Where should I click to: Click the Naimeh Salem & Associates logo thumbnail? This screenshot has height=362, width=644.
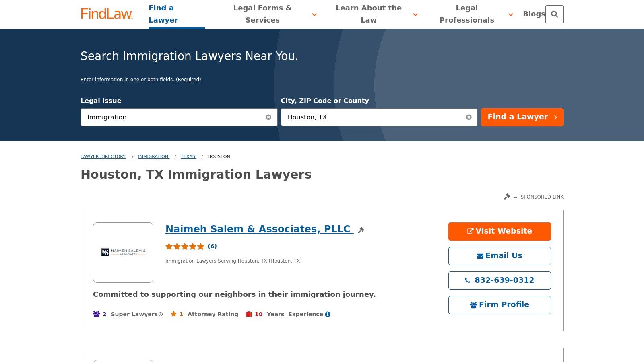(x=123, y=252)
